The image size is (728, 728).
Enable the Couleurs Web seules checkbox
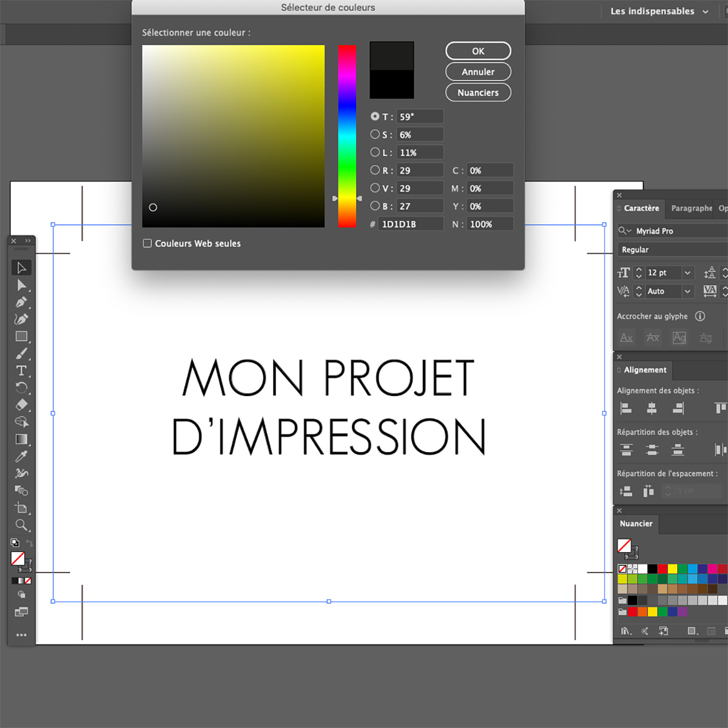[x=147, y=243]
